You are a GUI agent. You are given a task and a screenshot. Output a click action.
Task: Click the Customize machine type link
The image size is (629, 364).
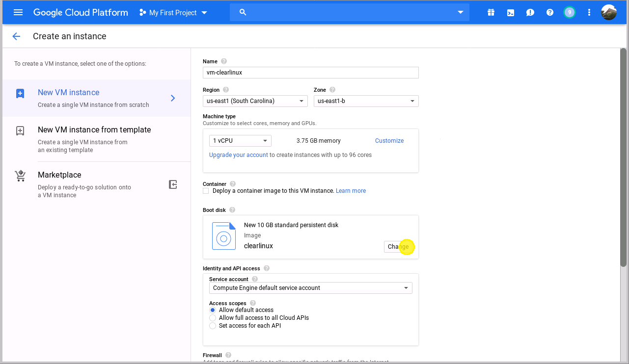389,141
